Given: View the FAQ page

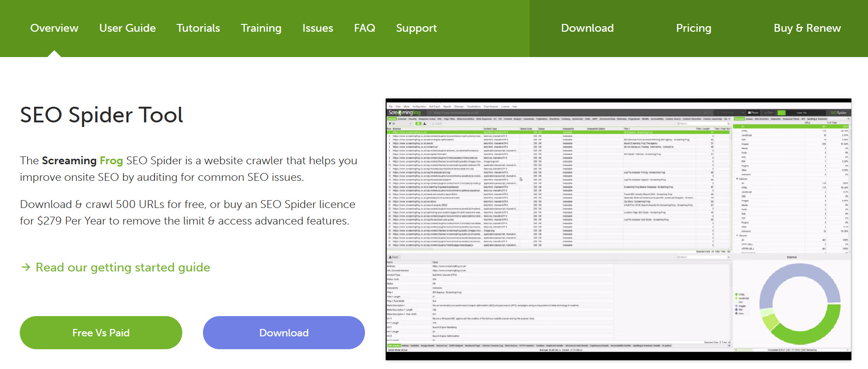Looking at the screenshot, I should click(365, 28).
